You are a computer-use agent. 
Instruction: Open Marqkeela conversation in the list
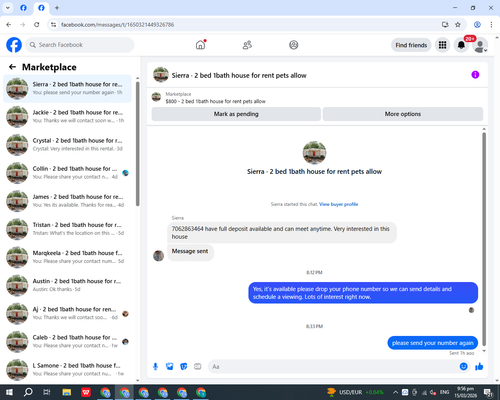[x=67, y=257]
